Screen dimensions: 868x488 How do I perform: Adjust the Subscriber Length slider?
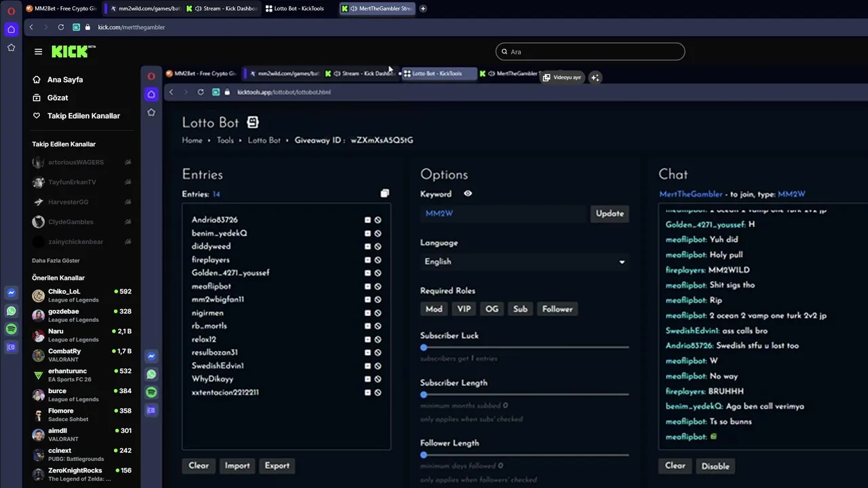[524, 394]
